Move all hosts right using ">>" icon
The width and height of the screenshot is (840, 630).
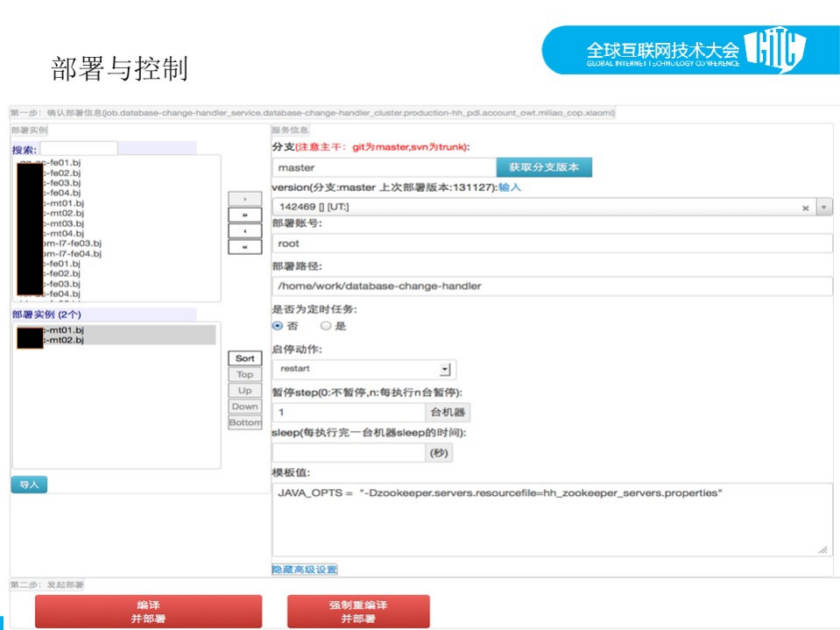point(245,213)
